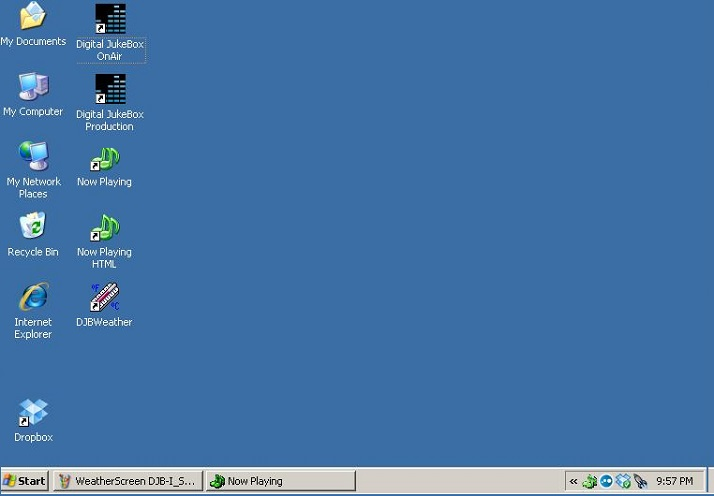Select the Digital JukeBox Production shortcut

[x=110, y=89]
